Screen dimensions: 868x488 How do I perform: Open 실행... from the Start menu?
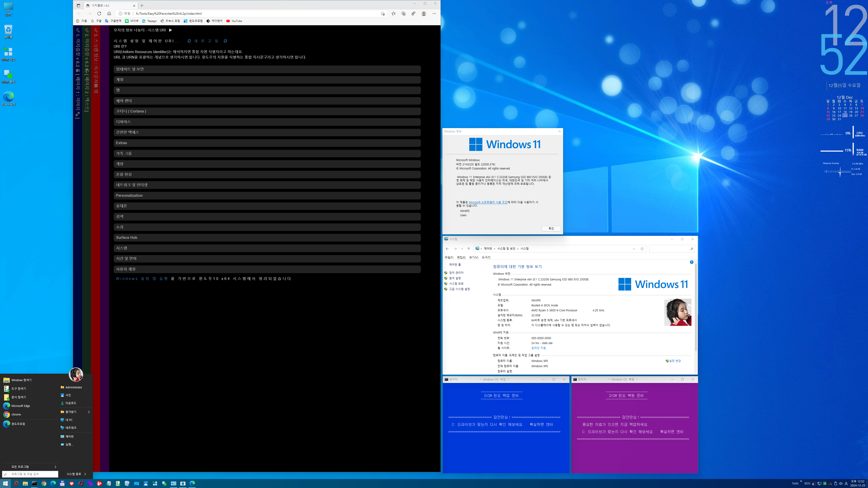click(66, 445)
